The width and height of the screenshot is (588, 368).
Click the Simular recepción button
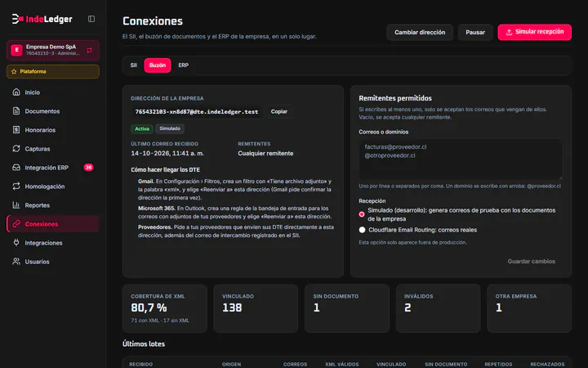click(x=534, y=32)
